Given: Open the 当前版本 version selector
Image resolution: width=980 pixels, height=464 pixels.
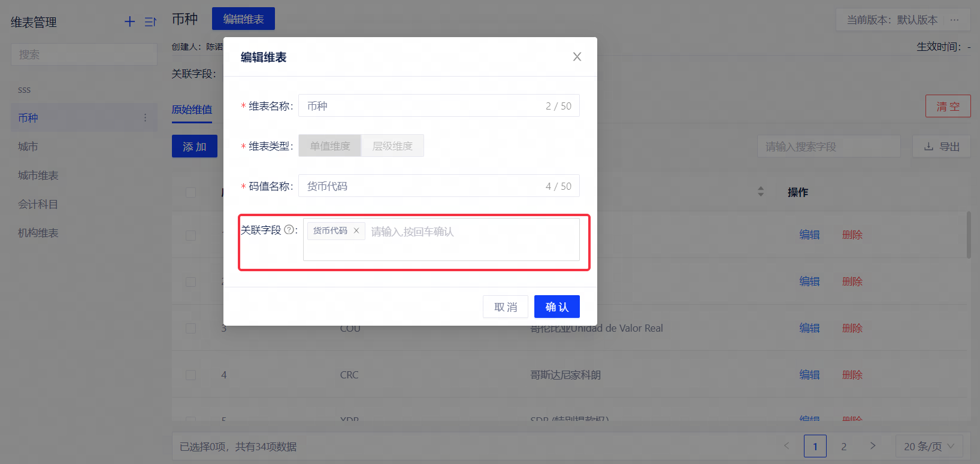Looking at the screenshot, I should pos(891,20).
